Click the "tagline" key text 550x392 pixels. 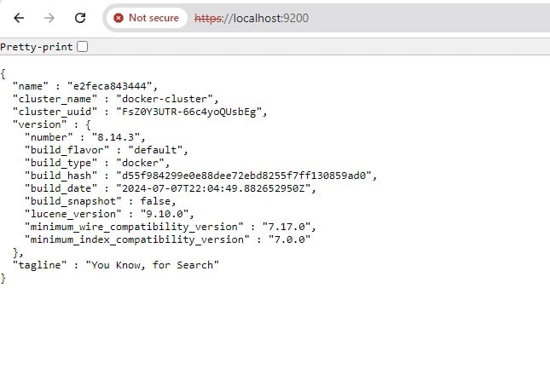(x=39, y=265)
